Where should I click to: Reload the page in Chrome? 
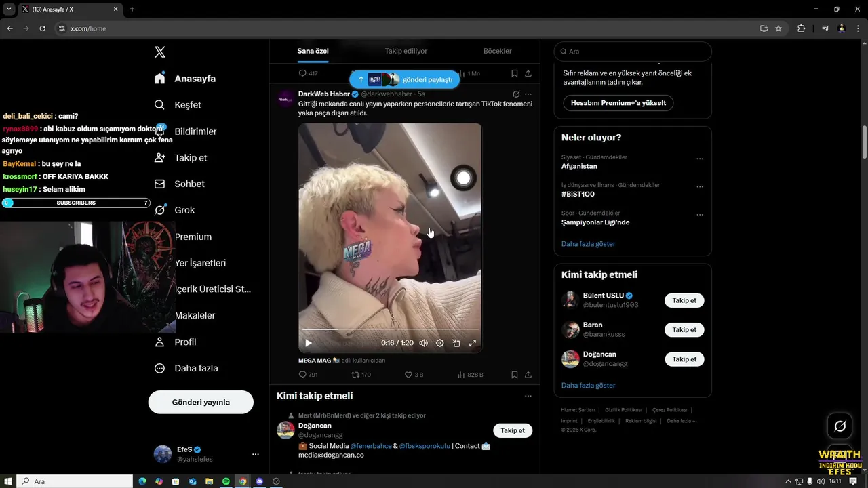click(42, 28)
